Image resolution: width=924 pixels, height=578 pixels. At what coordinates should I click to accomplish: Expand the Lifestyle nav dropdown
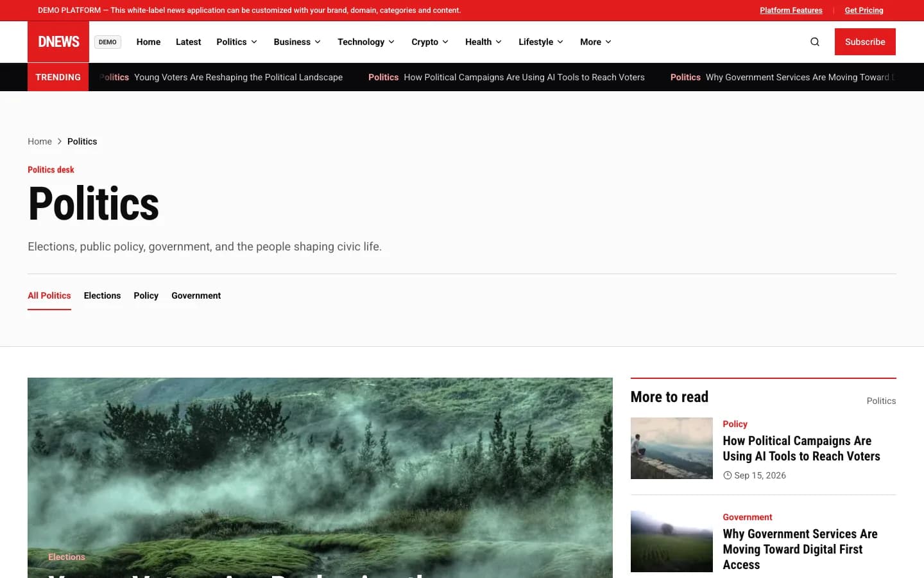pyautogui.click(x=541, y=42)
